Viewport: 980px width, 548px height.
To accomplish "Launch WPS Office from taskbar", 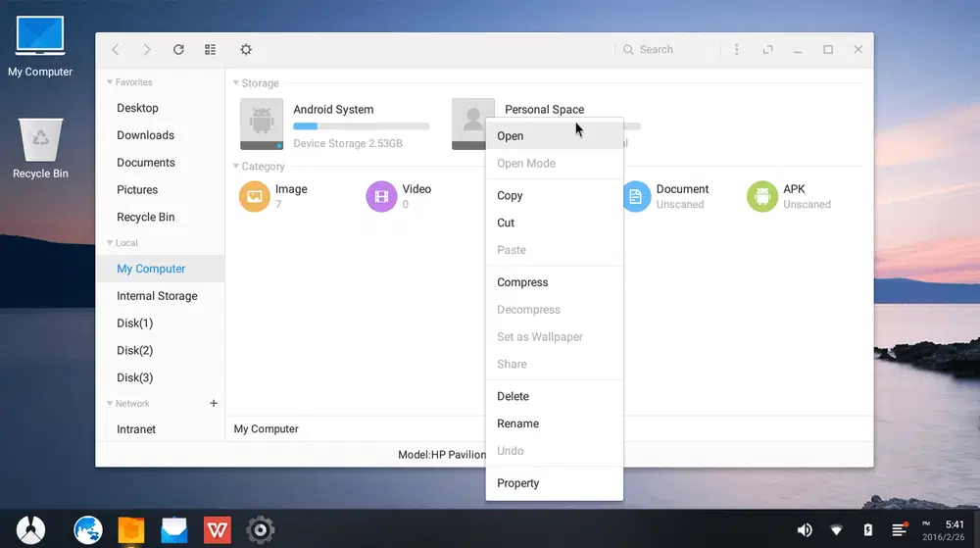I will (x=218, y=530).
